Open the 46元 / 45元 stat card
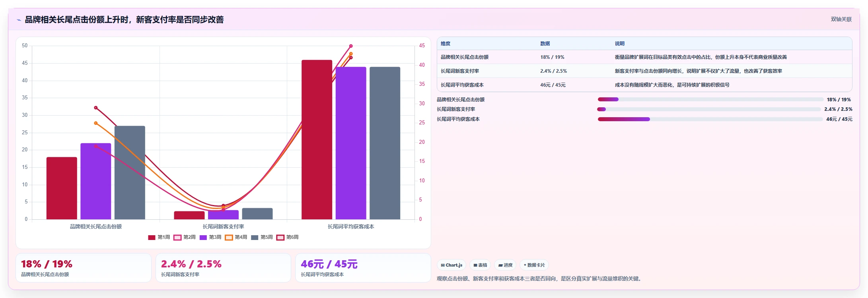Image resolution: width=868 pixels, height=298 pixels. [x=363, y=268]
